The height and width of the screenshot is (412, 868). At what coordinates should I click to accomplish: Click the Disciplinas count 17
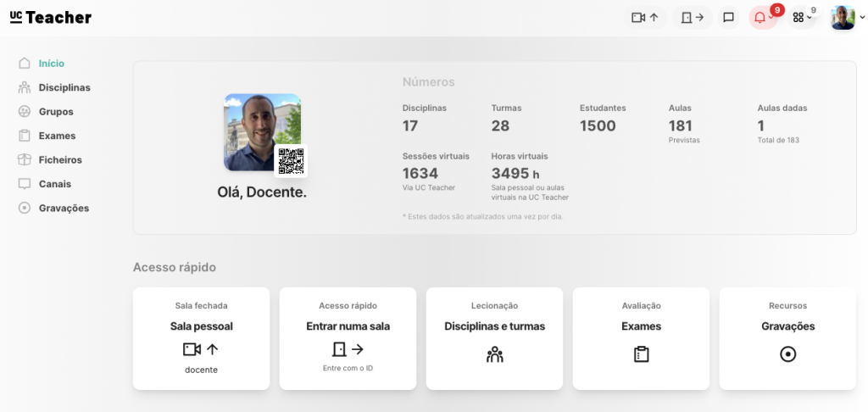[410, 125]
